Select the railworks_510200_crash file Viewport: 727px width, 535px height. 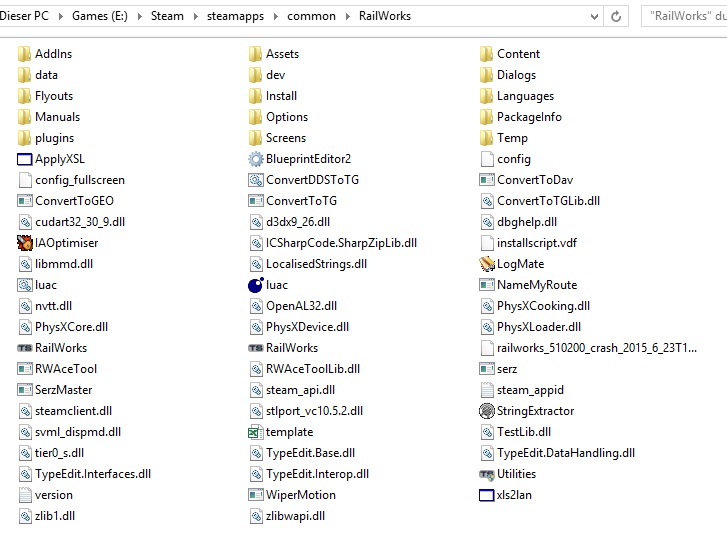(588, 348)
